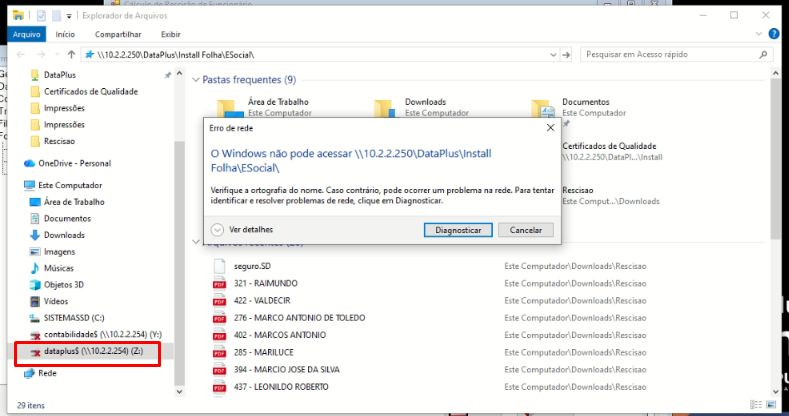
Task: Open the Downloads frequent folder icon
Action: point(383,108)
